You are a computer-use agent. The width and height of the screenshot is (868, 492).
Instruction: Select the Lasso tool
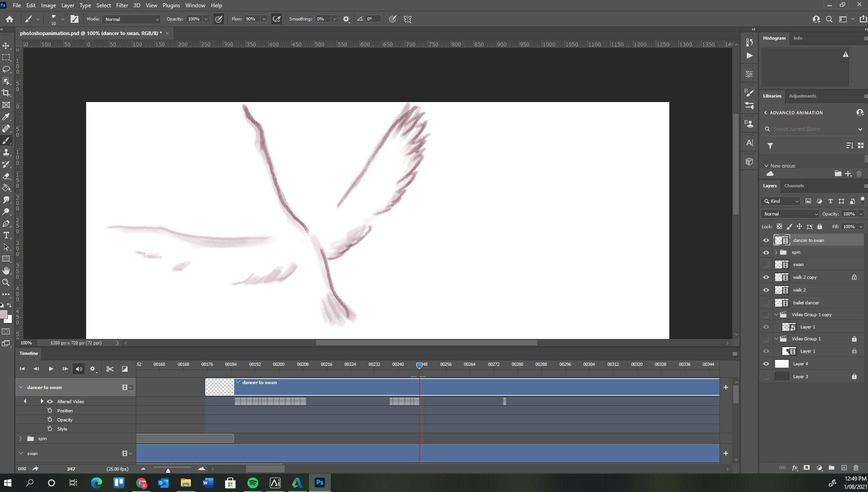pos(6,69)
